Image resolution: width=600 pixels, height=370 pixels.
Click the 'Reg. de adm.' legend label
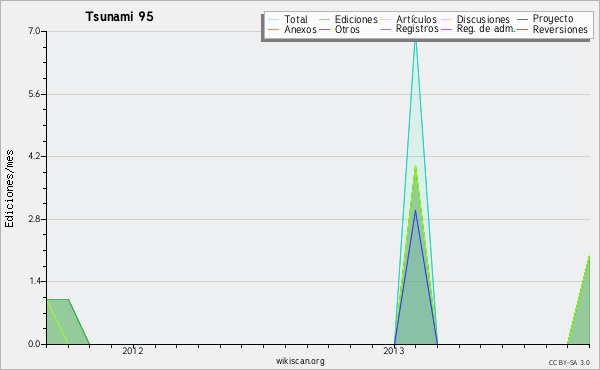pyautogui.click(x=486, y=29)
